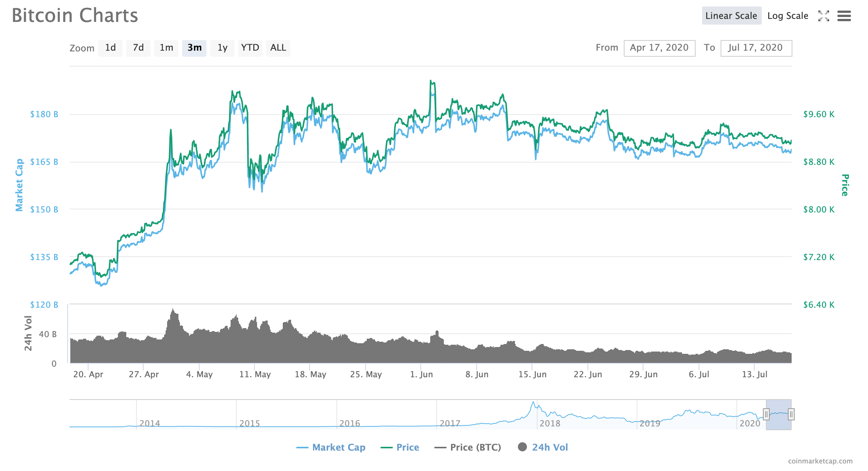The height and width of the screenshot is (471, 868).
Task: Click the right navigator range handle
Action: click(791, 414)
